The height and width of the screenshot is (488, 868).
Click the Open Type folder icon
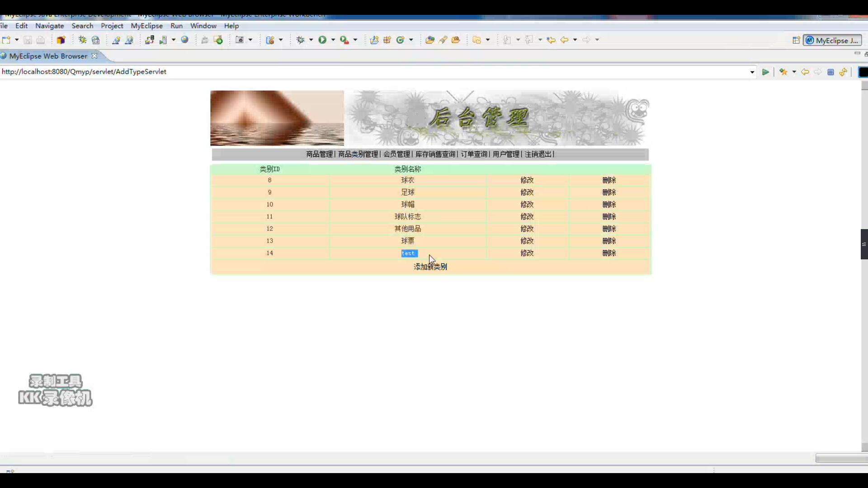(430, 40)
